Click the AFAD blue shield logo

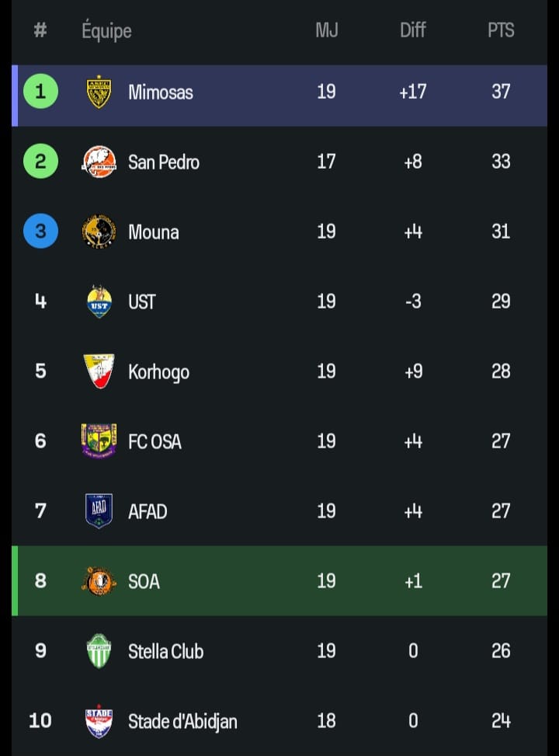coord(99,510)
